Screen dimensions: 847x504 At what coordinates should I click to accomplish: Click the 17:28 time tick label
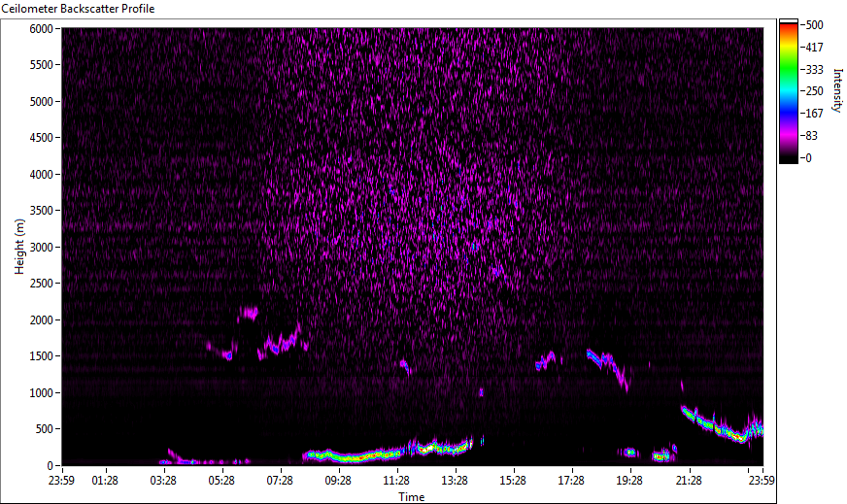(x=571, y=481)
